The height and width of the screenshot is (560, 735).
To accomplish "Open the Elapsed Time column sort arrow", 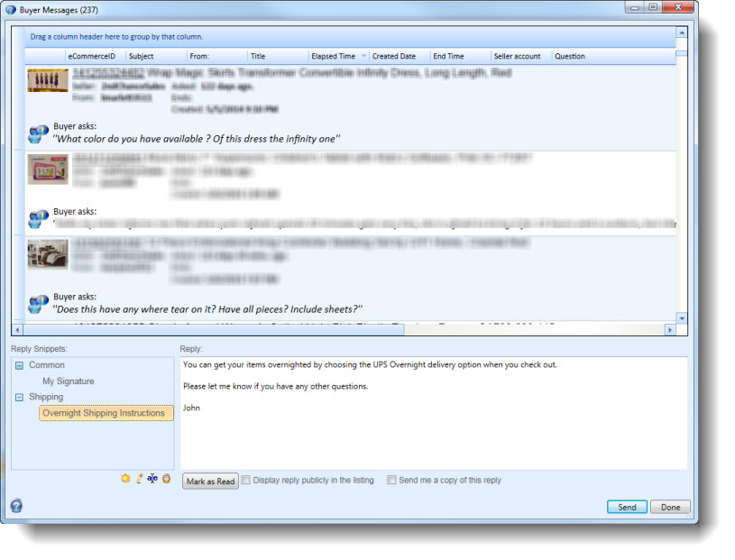I will (x=363, y=57).
